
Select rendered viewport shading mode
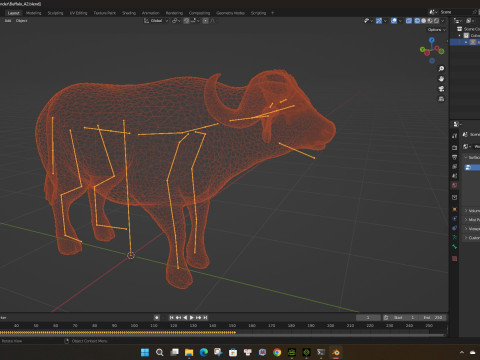[x=436, y=21]
